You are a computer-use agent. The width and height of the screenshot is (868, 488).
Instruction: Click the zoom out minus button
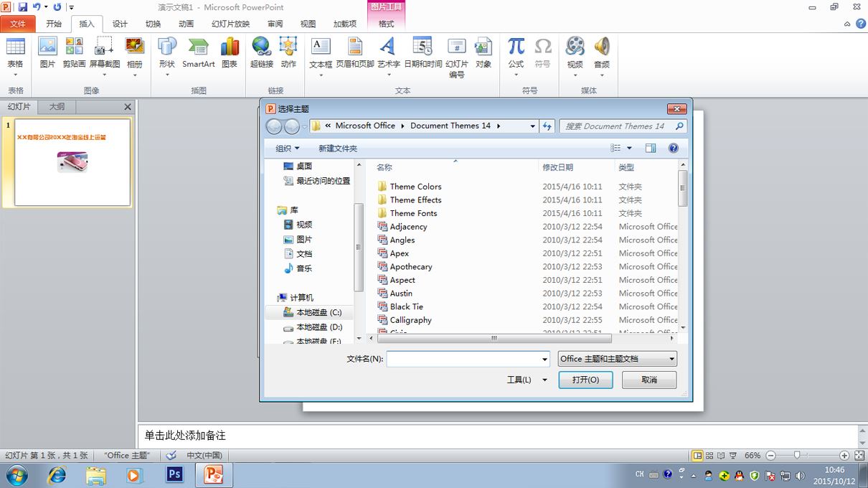770,456
